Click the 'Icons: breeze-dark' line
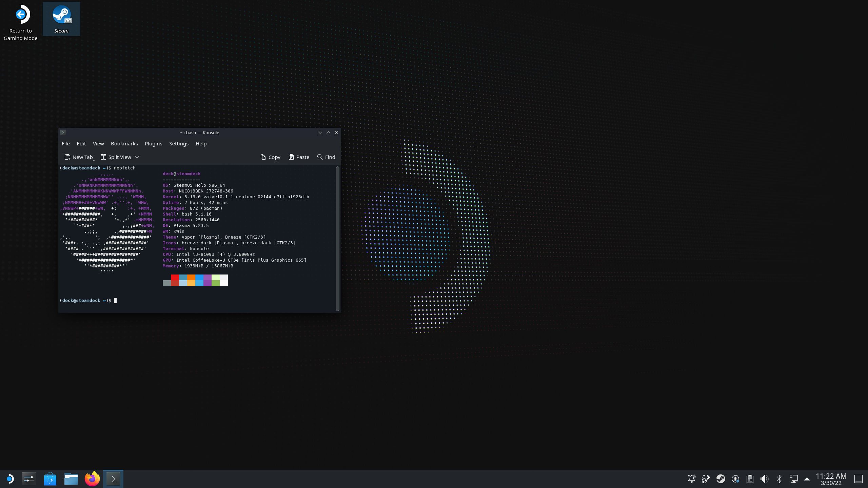 point(229,243)
